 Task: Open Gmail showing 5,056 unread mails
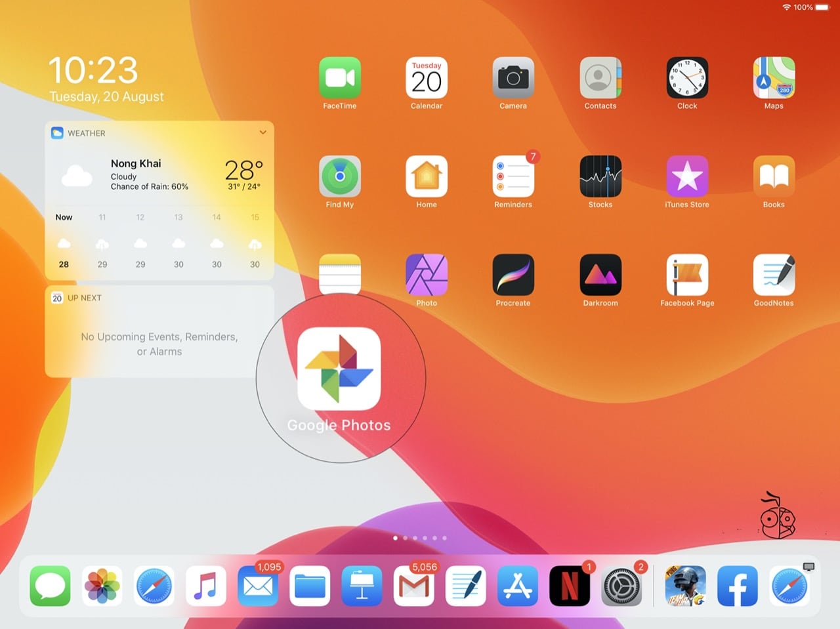pyautogui.click(x=413, y=586)
